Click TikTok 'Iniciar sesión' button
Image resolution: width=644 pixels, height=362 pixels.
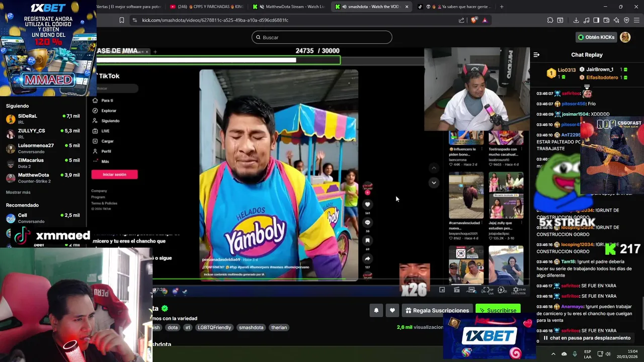point(114,174)
